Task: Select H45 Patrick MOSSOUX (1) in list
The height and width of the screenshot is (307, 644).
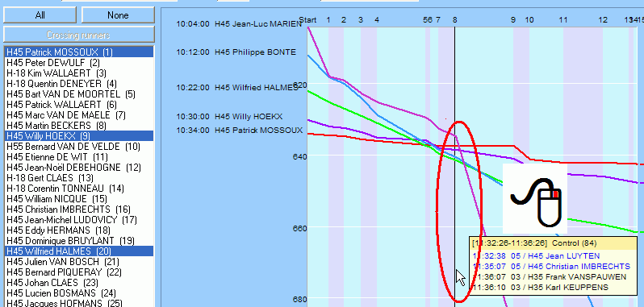Action: (x=79, y=52)
